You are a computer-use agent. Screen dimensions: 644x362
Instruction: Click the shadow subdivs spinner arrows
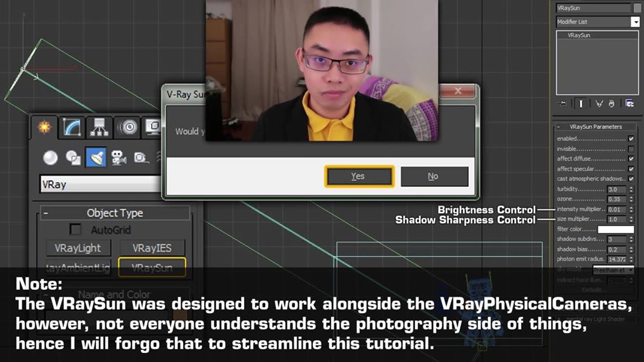[x=631, y=240]
